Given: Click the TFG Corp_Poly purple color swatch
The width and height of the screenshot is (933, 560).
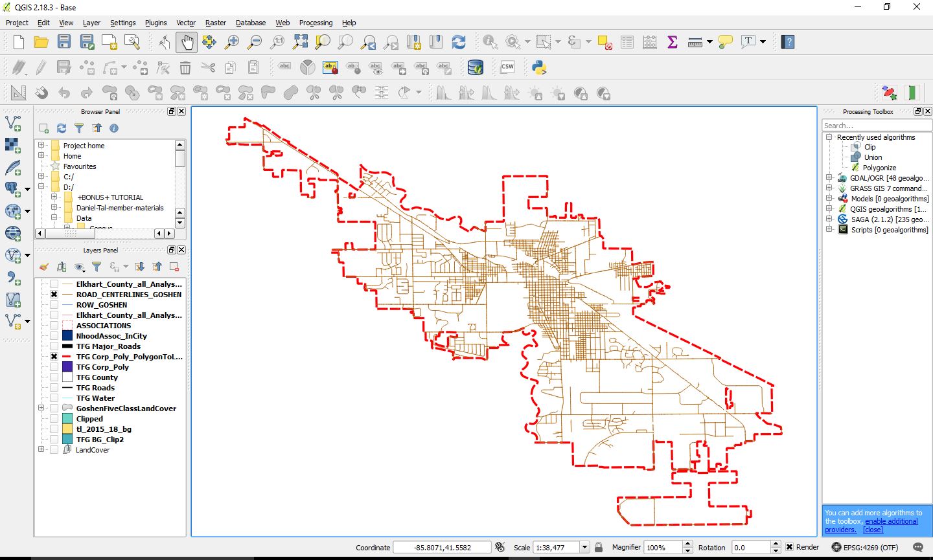Looking at the screenshot, I should coord(67,367).
